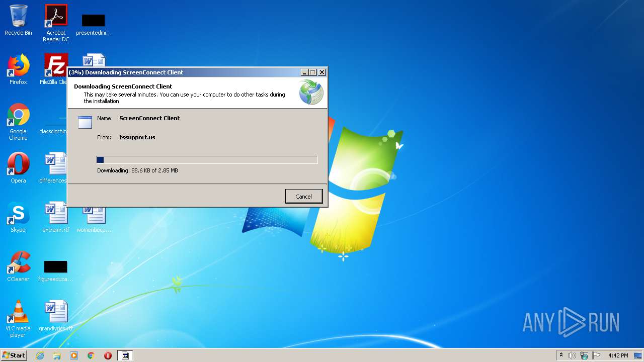Viewport: 644px width, 362px height.
Task: Select the Firefox desktop shortcut
Action: coord(18,70)
